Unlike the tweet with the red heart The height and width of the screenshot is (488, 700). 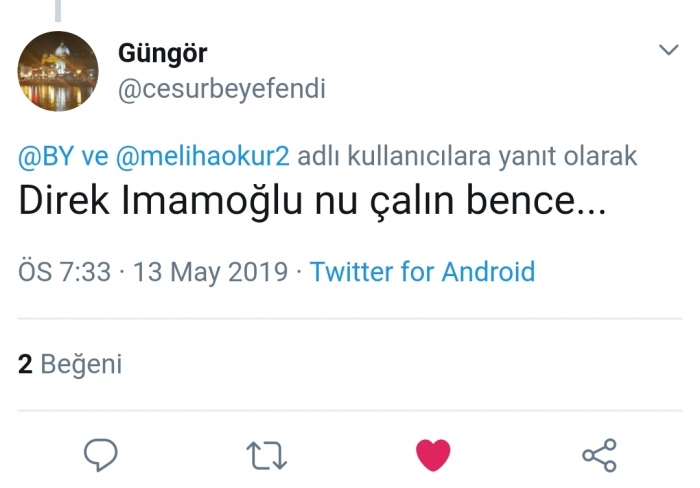(433, 455)
